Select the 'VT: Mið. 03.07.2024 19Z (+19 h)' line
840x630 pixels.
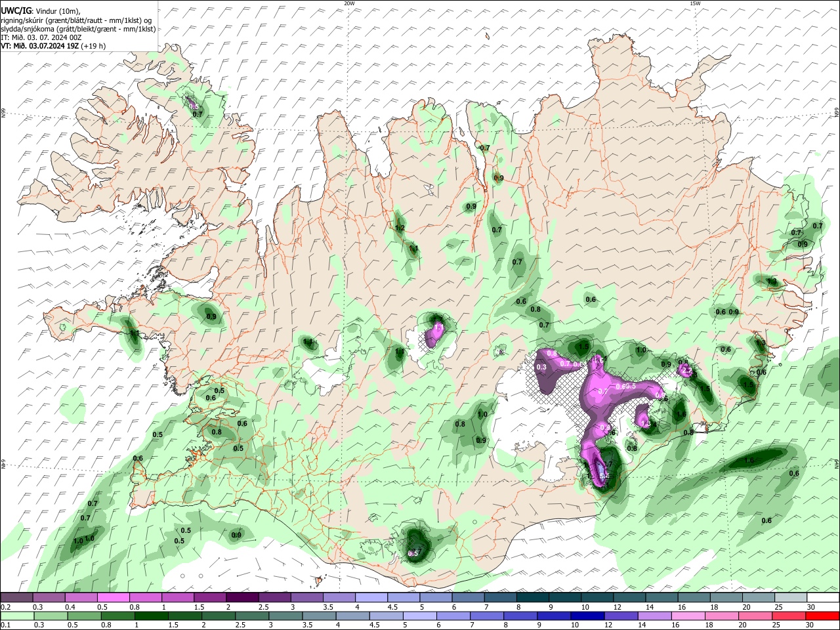53,46
